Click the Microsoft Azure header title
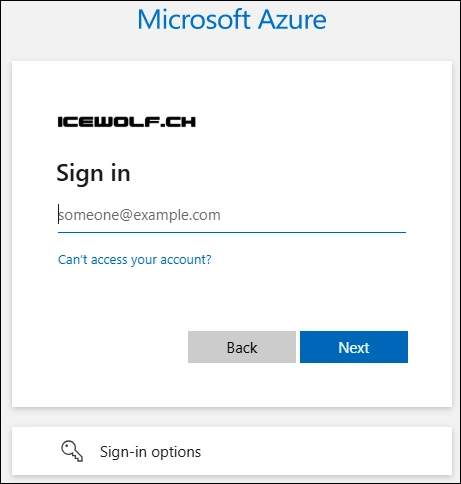Image resolution: width=461 pixels, height=484 pixels. point(232,19)
